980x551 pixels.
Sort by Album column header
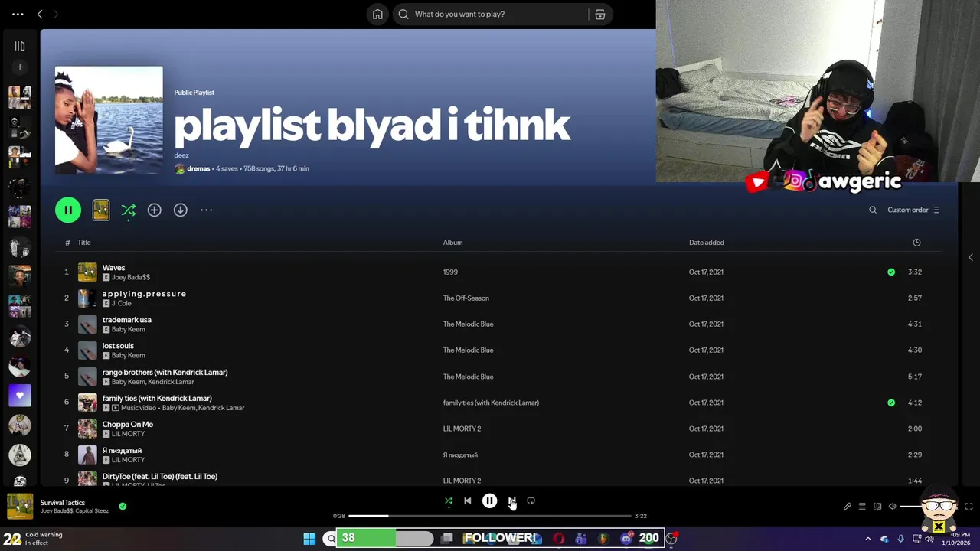coord(452,243)
